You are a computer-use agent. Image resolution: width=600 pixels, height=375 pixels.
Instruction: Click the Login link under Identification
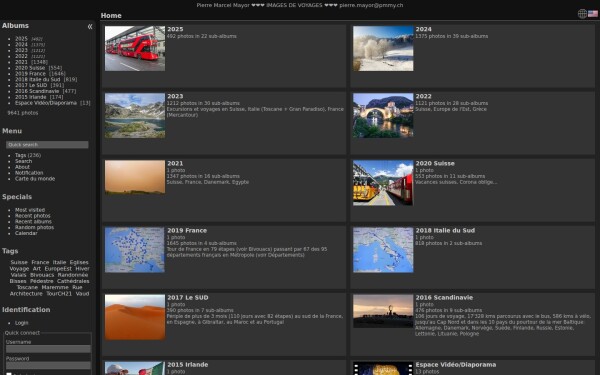point(21,323)
